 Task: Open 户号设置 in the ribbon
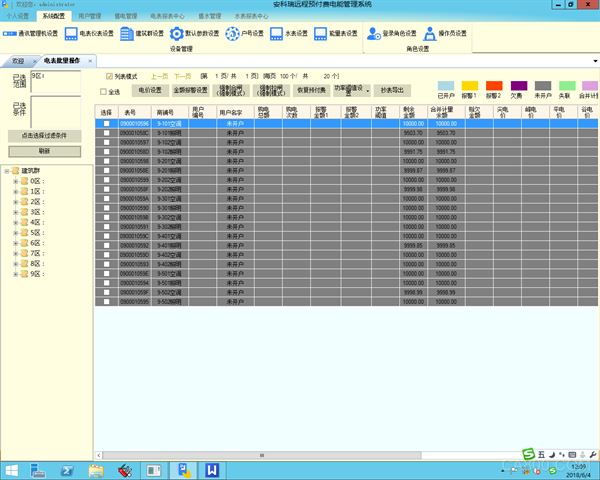[x=245, y=34]
